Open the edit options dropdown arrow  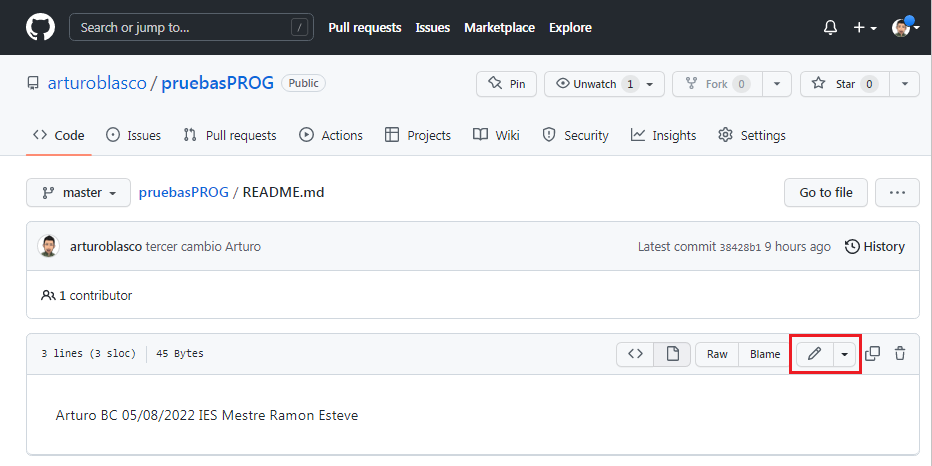coord(846,354)
